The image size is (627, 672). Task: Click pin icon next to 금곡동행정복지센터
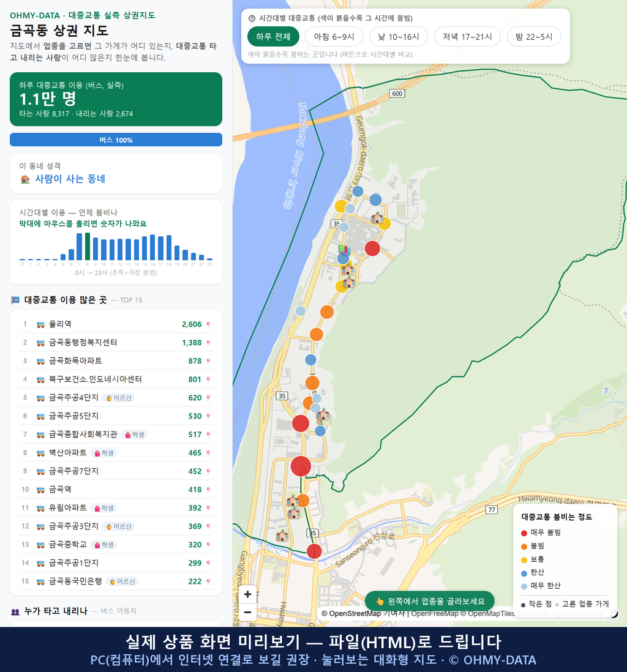click(x=208, y=343)
